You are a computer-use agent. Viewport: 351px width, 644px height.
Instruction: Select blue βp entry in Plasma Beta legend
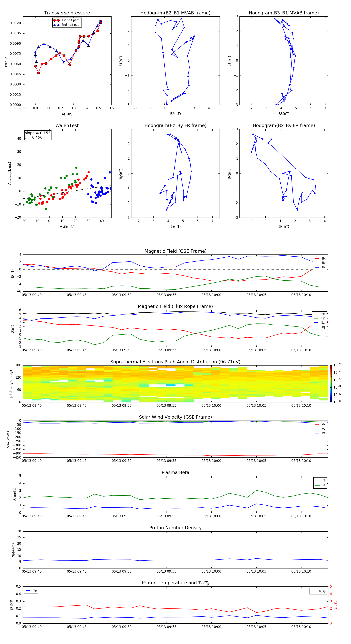[320, 480]
